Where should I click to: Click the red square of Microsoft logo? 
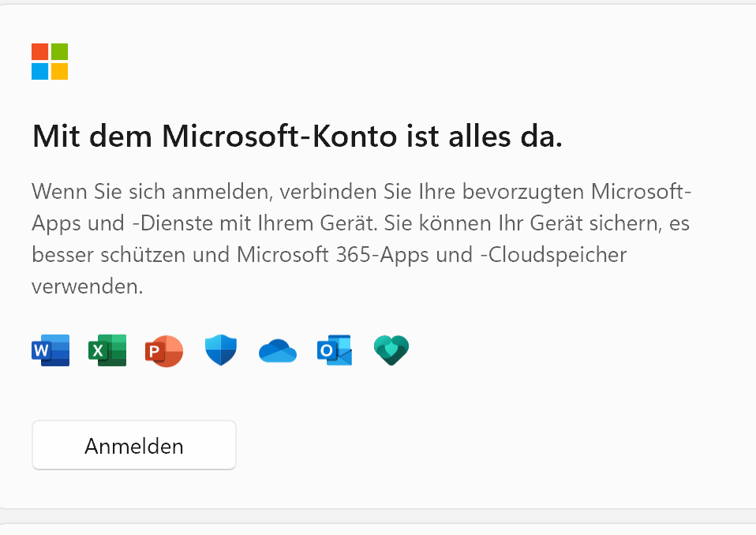[40, 52]
